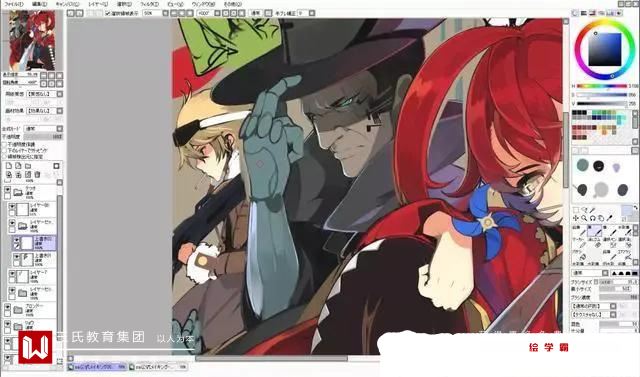Swap foreground and background colors arrow

[x=636, y=207]
